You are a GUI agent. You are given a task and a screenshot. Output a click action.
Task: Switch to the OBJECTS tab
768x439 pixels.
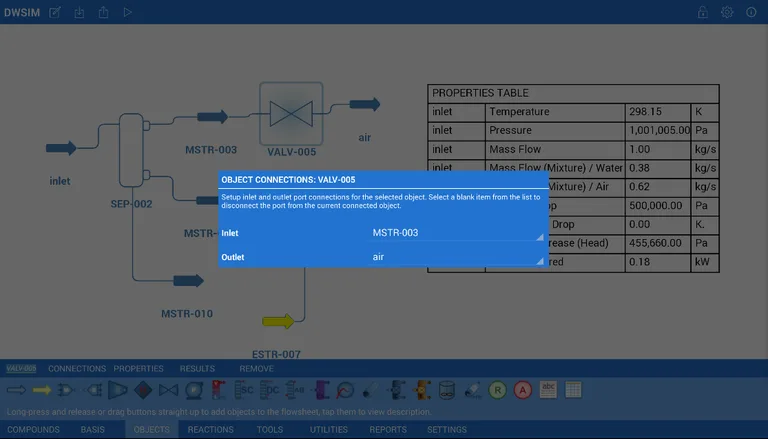[x=151, y=430]
